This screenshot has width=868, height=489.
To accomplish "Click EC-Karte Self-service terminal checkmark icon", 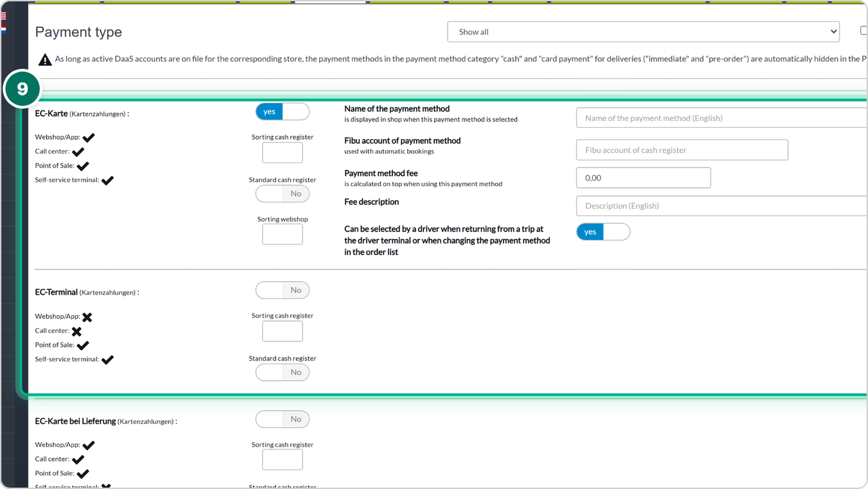I will 107,180.
